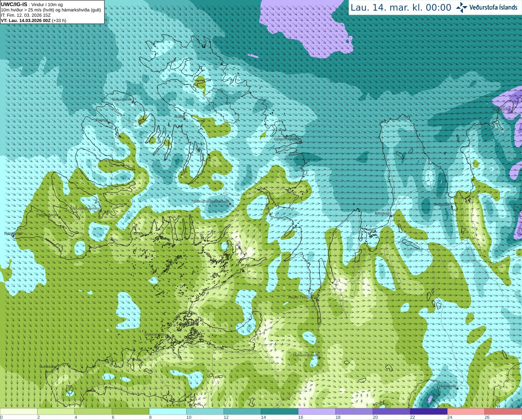The image size is (522, 420).
Task: Click the dark indigo 22–24 m/s legend swatch
Action: coord(429,411)
